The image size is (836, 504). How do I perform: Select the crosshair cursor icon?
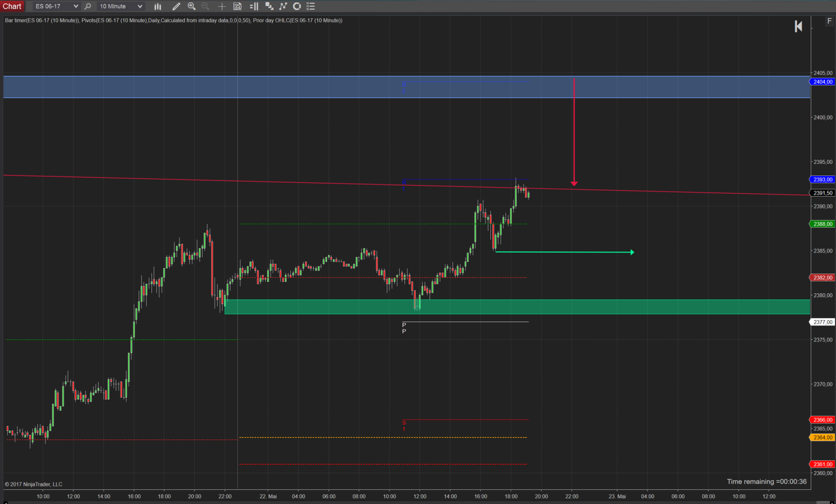[222, 6]
